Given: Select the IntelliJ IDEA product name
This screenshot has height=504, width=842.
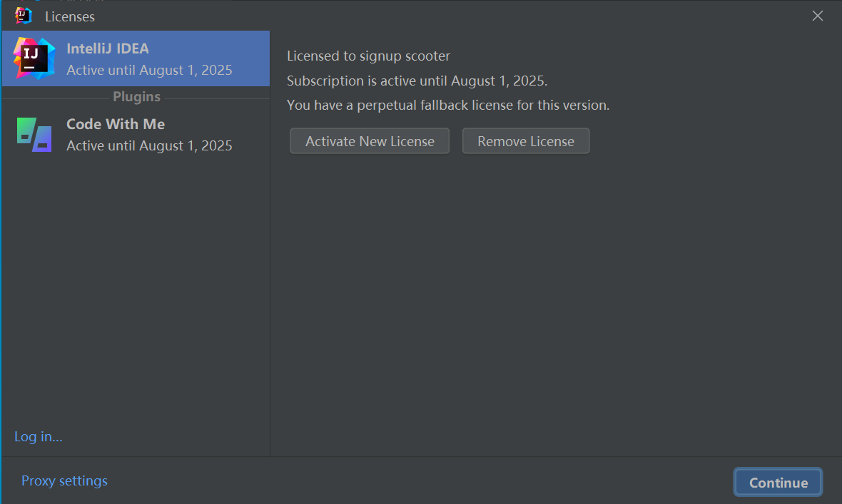Looking at the screenshot, I should pos(108,49).
